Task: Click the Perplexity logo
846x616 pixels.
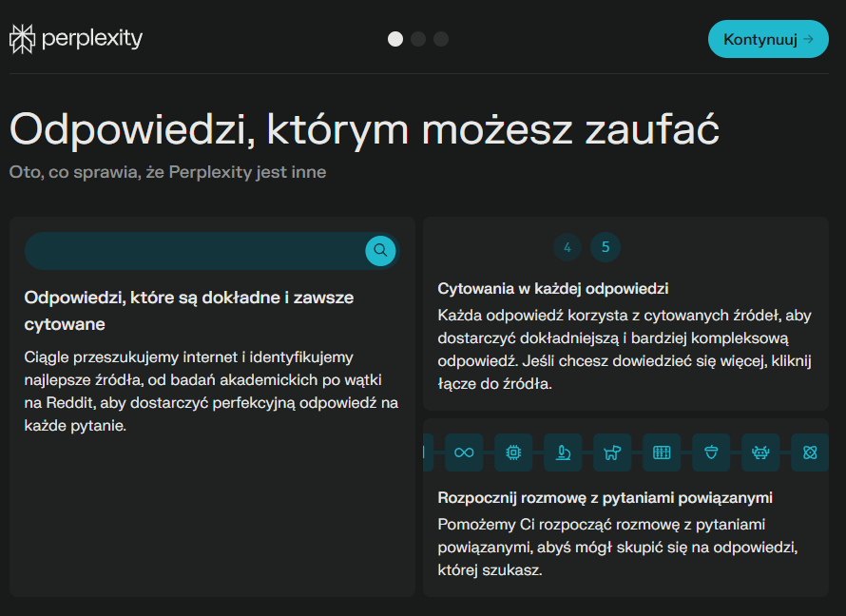Action: tap(76, 39)
